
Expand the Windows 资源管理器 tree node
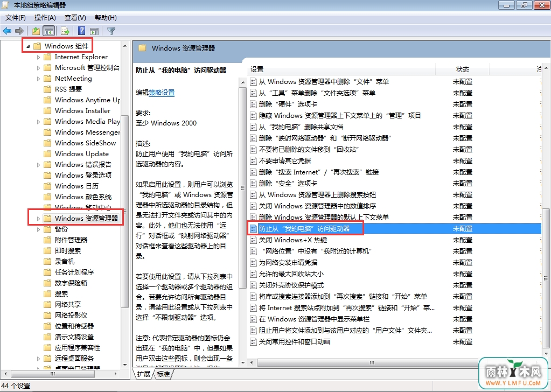(x=38, y=219)
